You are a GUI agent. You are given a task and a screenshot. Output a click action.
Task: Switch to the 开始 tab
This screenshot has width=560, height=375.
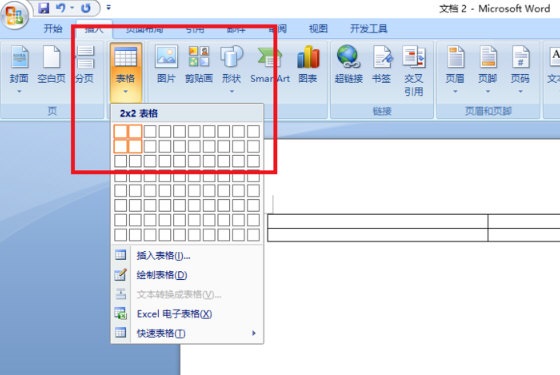tap(53, 29)
